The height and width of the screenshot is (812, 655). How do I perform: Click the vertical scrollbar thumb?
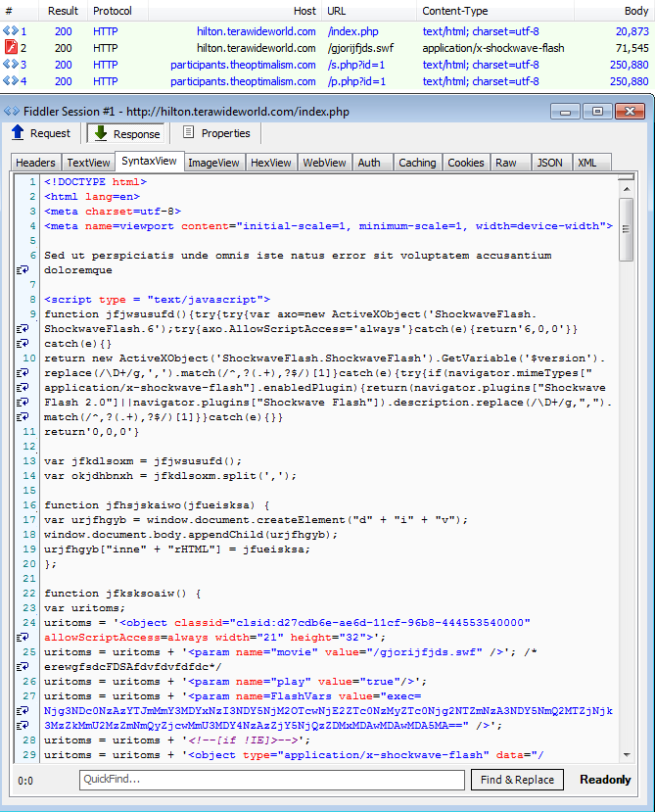[x=627, y=229]
